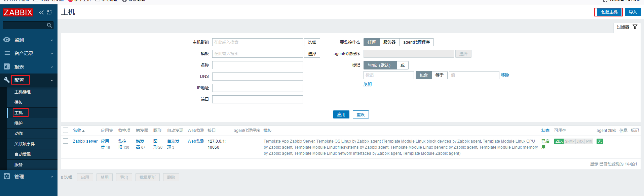The image size is (644, 196).
Task: Click 选择 next to 主机群组 field
Action: (x=312, y=42)
